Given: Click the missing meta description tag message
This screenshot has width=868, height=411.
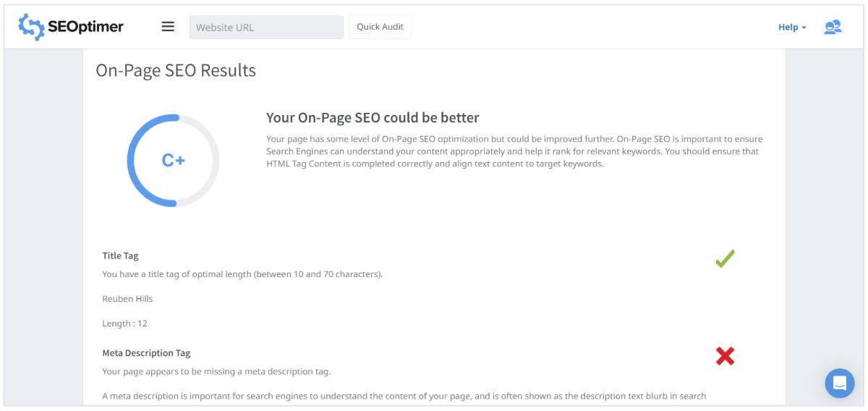Looking at the screenshot, I should pos(216,372).
